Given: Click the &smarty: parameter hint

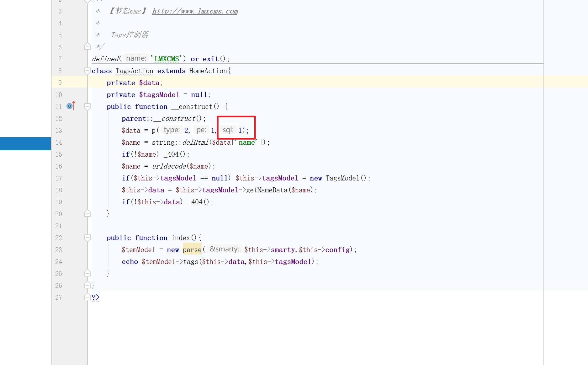Looking at the screenshot, I should pos(224,249).
